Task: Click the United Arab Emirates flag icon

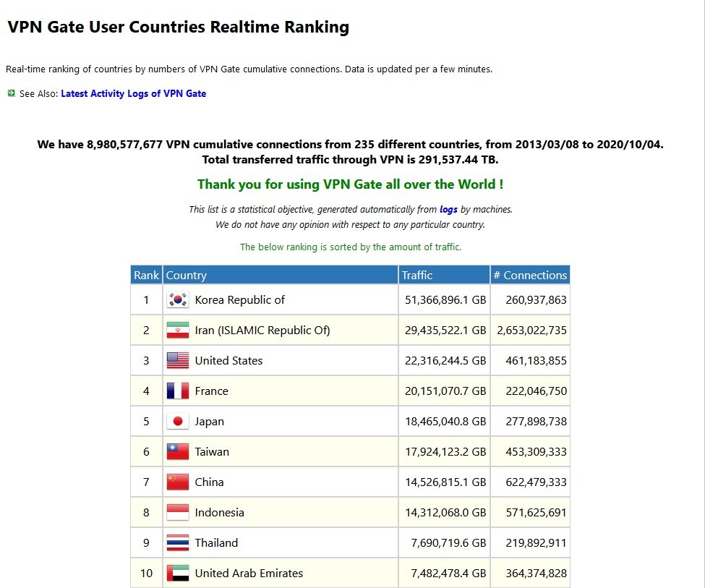Action: pos(177,574)
